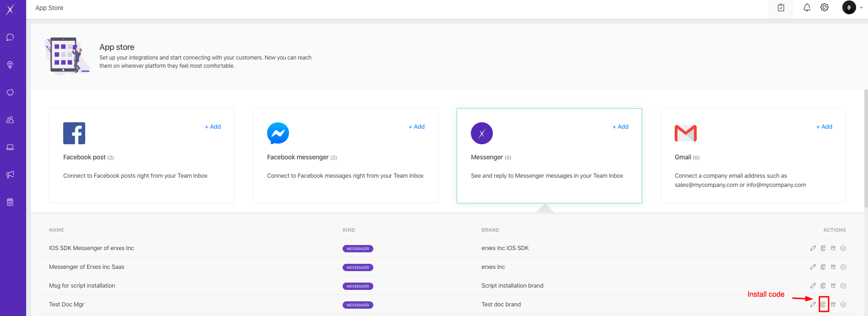Click the lightbulb icon in sidebar
The width and height of the screenshot is (868, 316).
point(10,65)
